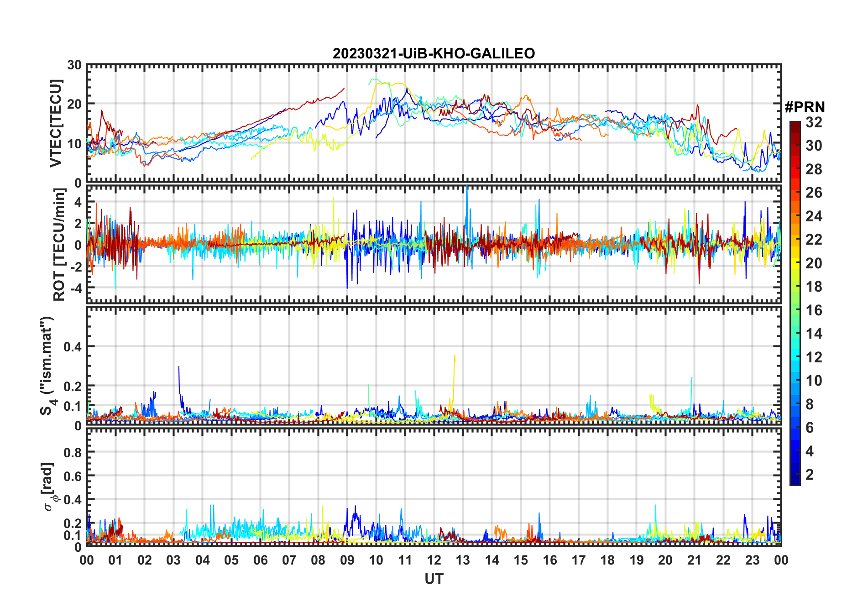Select hour label 13 on the UT axis
Viewport: 868px width, 607px height.
click(x=463, y=560)
